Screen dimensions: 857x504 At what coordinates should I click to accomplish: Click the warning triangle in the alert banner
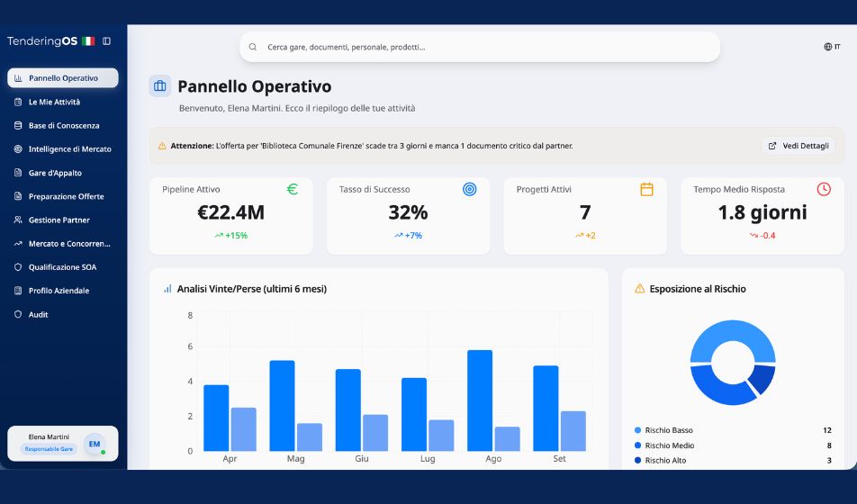[162, 146]
